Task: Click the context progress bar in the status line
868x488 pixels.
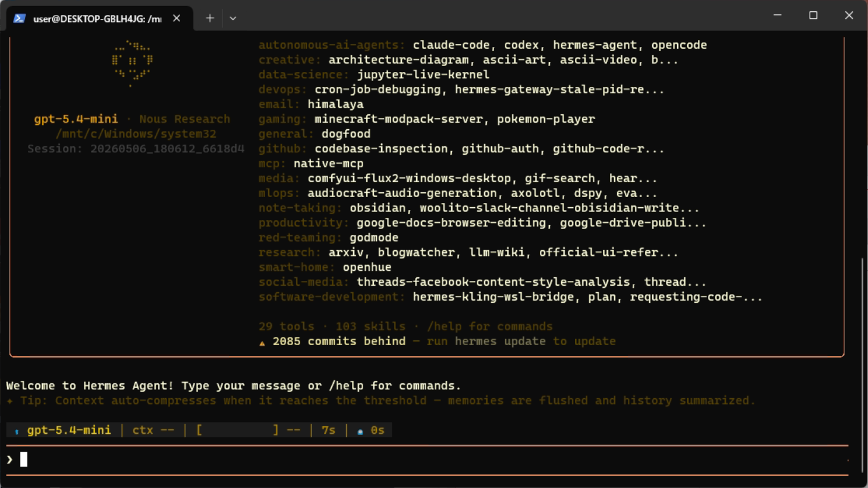Action: tap(237, 430)
